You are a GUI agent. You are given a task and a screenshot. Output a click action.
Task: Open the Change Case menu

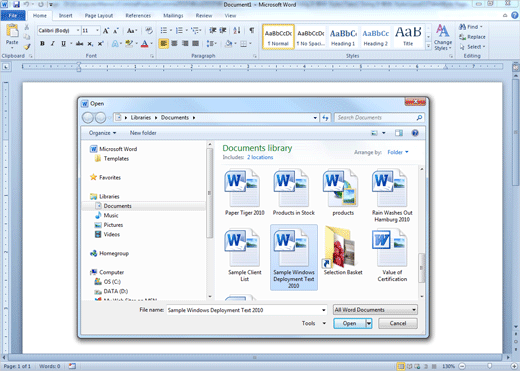click(x=132, y=31)
